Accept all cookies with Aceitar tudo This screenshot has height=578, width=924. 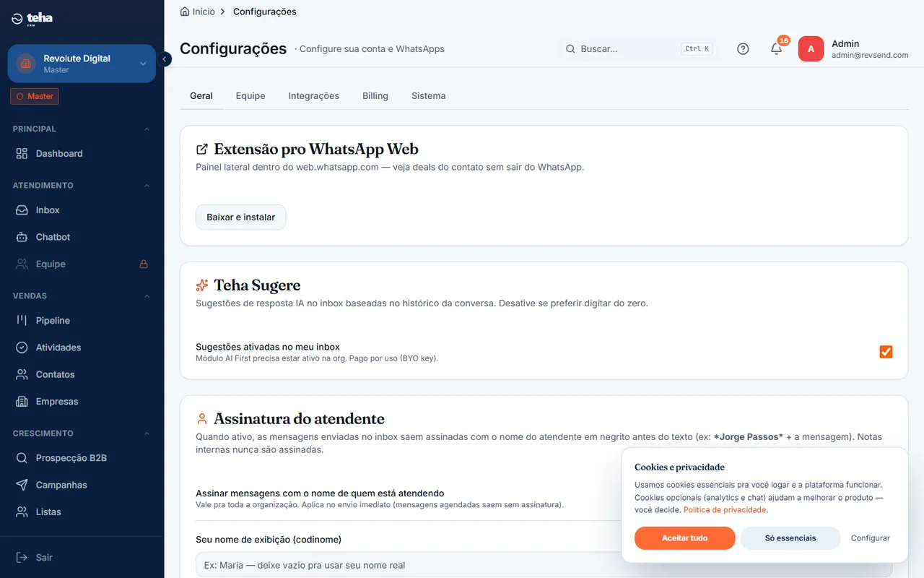pyautogui.click(x=685, y=538)
